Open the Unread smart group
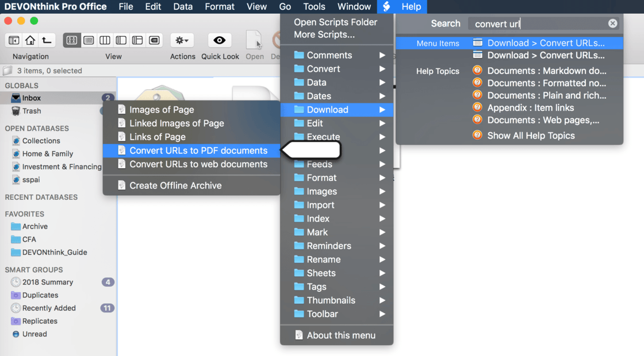 [34, 334]
